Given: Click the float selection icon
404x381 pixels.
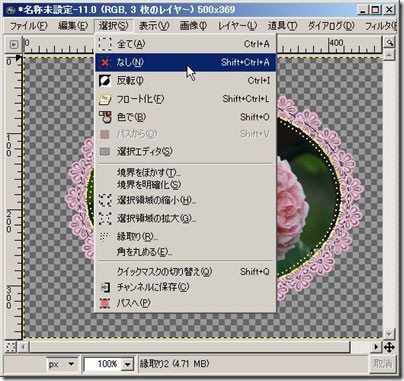Looking at the screenshot, I should [105, 99].
